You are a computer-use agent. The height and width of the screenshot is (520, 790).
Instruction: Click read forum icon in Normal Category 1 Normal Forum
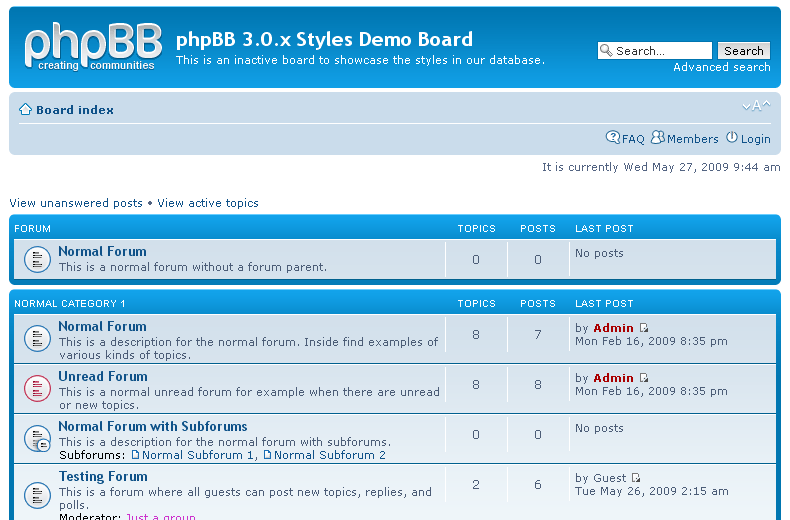pos(37,338)
